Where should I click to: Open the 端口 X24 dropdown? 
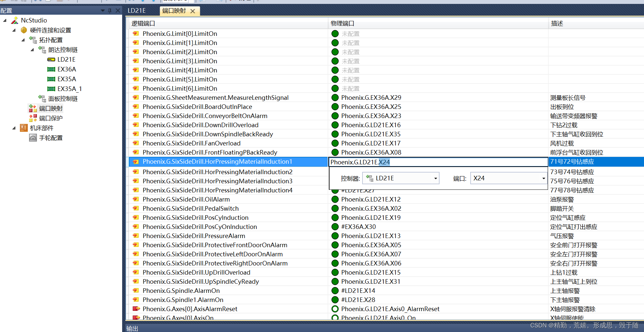543,178
